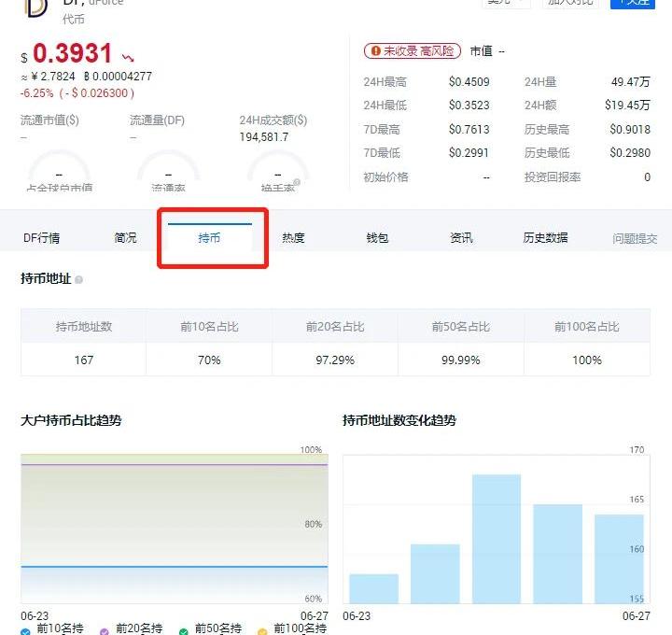The height and width of the screenshot is (635, 672).
Task: Click the red price trend arrow icon
Action: click(x=128, y=57)
